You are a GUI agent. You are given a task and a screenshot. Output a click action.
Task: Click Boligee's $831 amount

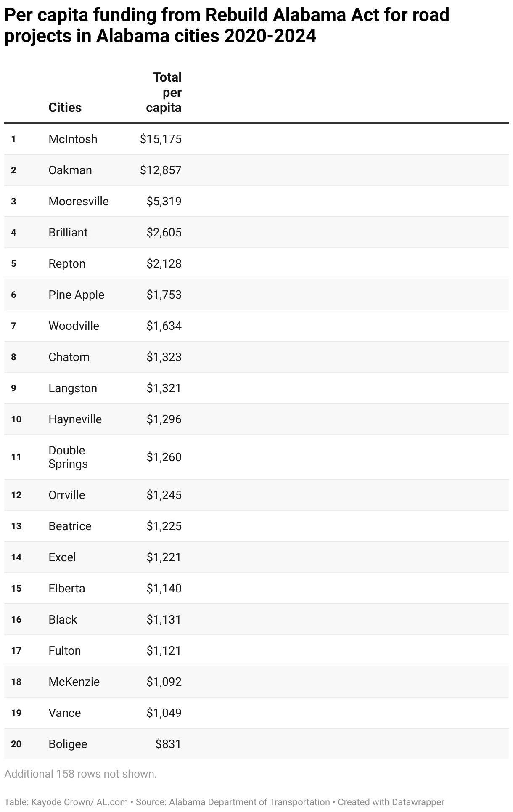(168, 744)
